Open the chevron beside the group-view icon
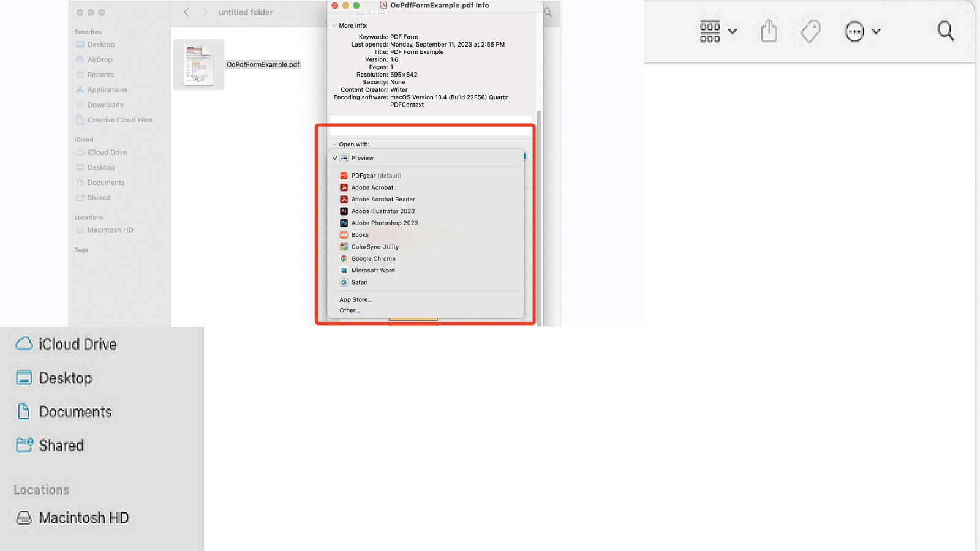 click(733, 31)
